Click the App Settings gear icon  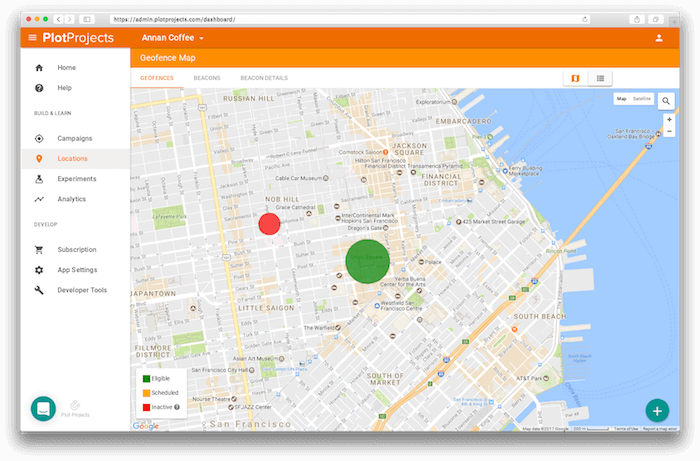[39, 270]
